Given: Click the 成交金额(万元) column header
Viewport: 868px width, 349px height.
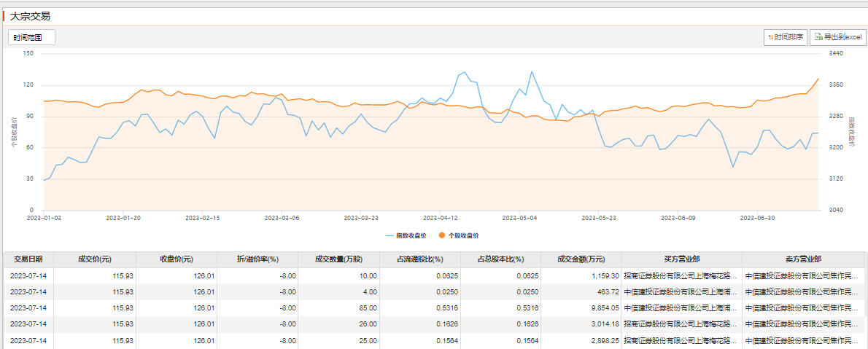Looking at the screenshot, I should 581,259.
